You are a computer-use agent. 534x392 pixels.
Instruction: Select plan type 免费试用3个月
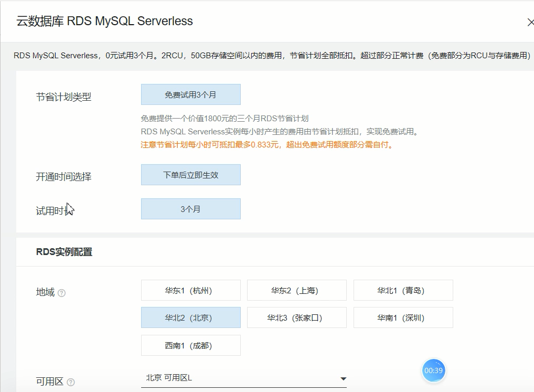point(191,94)
